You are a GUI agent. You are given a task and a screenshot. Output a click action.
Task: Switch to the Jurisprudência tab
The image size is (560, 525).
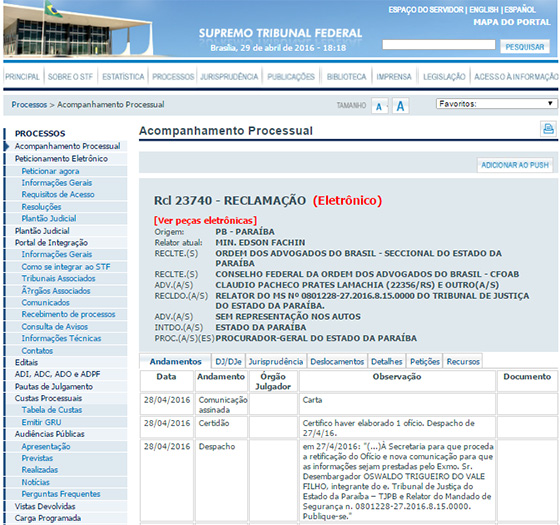(x=276, y=361)
